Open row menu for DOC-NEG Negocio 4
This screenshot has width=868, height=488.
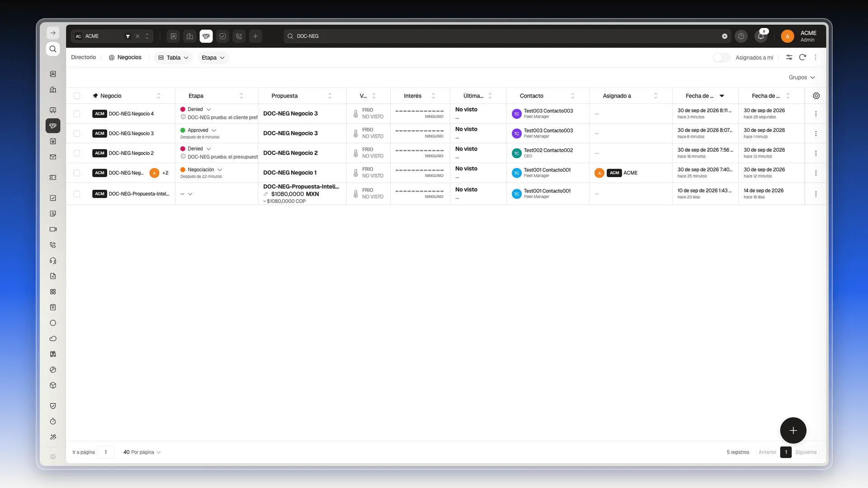point(816,114)
